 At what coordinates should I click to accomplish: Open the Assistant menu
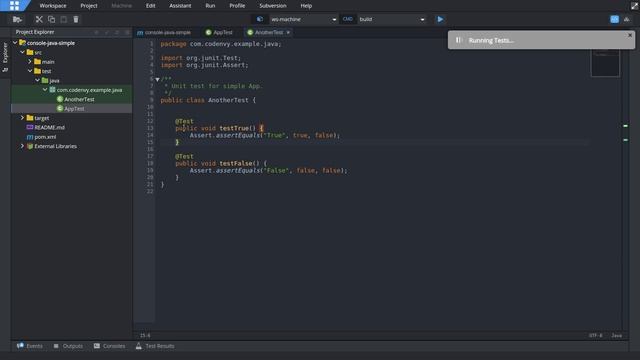coord(180,6)
